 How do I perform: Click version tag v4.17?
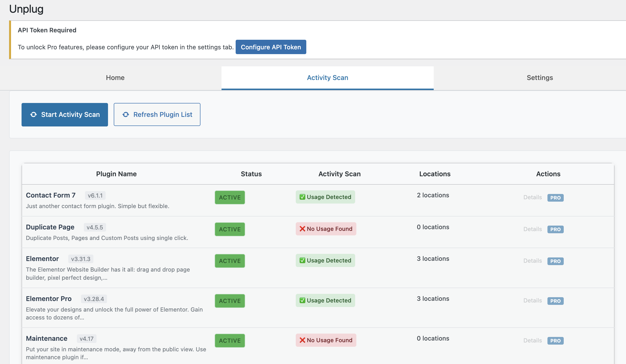point(86,339)
